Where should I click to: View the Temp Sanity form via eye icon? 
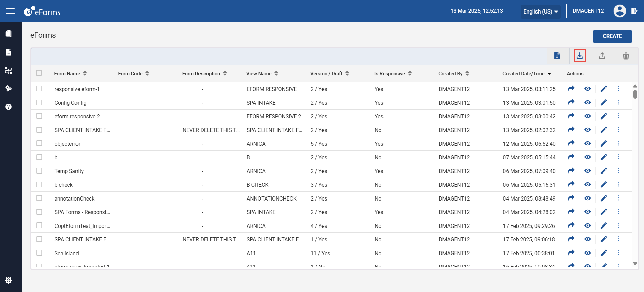pos(587,171)
